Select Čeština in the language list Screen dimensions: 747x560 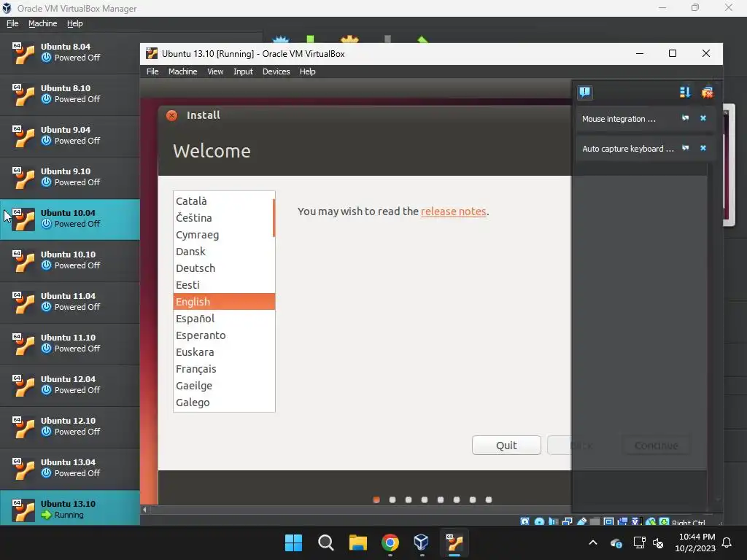coord(224,217)
